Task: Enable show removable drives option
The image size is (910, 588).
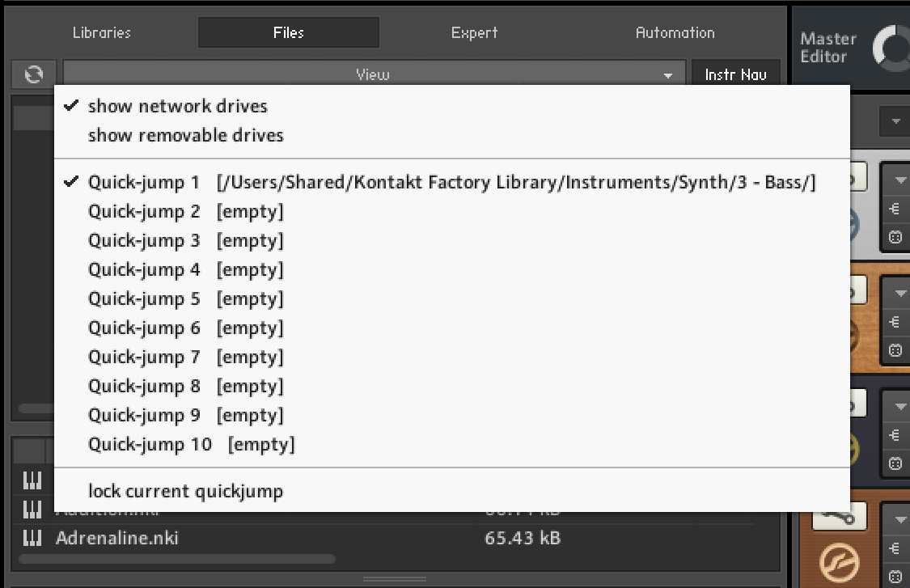Action: point(185,135)
